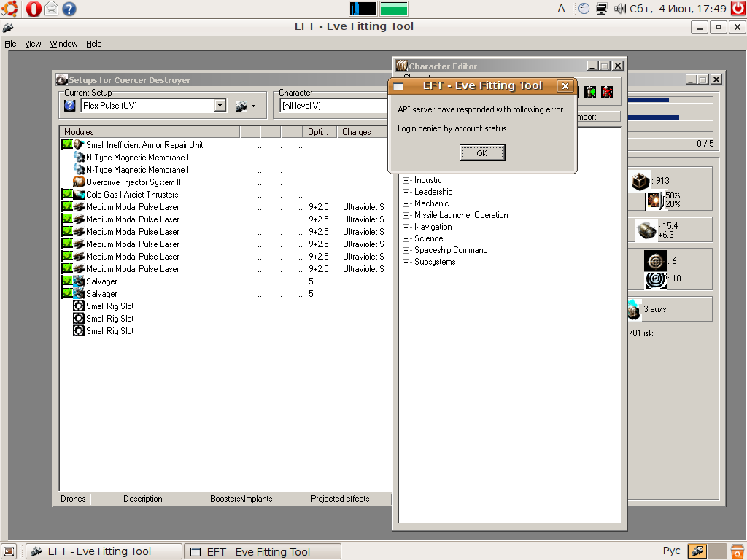The height and width of the screenshot is (560, 747).
Task: Click the red-X delete character icon
Action: tap(607, 92)
